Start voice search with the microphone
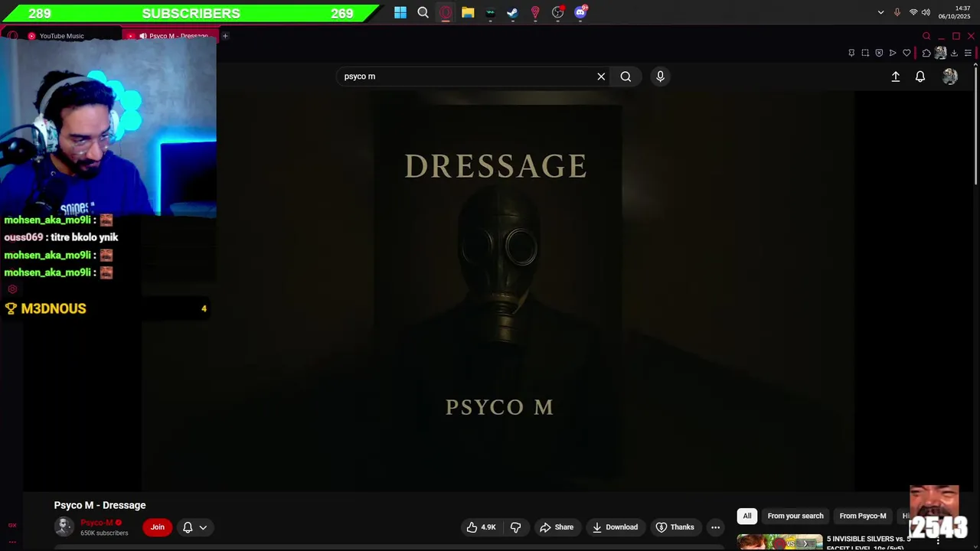980x551 pixels. tap(660, 77)
